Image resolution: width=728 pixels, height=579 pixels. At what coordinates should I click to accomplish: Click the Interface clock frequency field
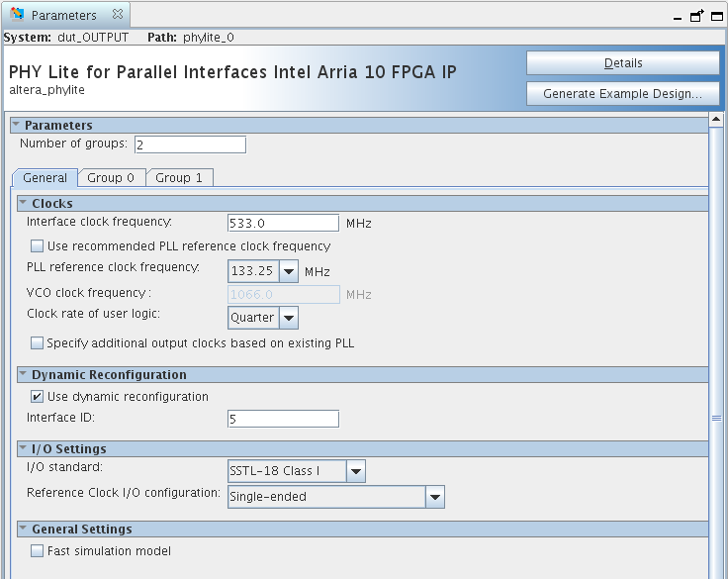coord(283,223)
